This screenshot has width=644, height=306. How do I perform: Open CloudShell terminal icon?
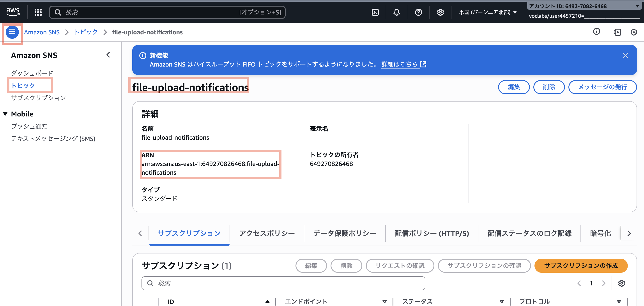[375, 12]
